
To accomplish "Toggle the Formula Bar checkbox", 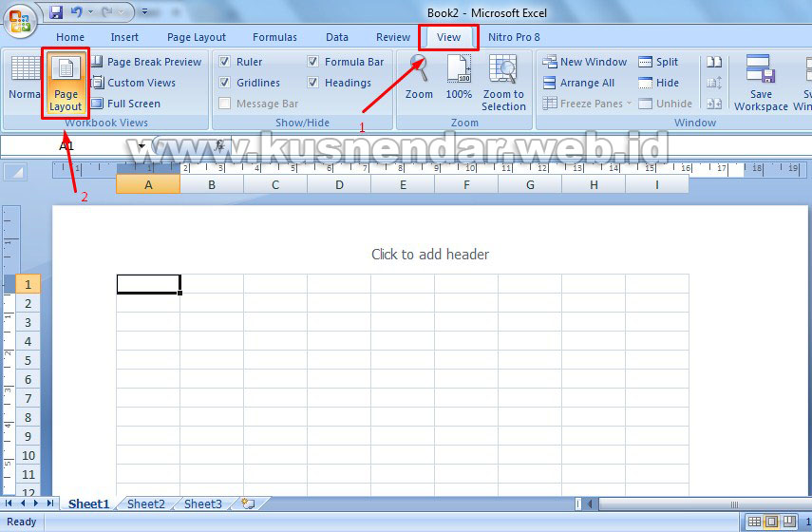I will coord(312,62).
